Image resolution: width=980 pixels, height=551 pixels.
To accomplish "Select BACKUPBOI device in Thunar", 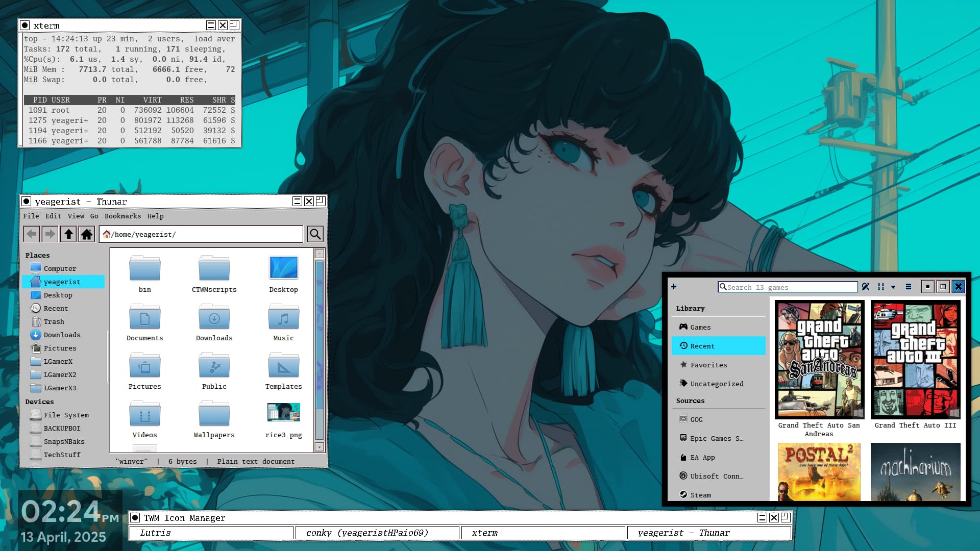I will (x=64, y=428).
